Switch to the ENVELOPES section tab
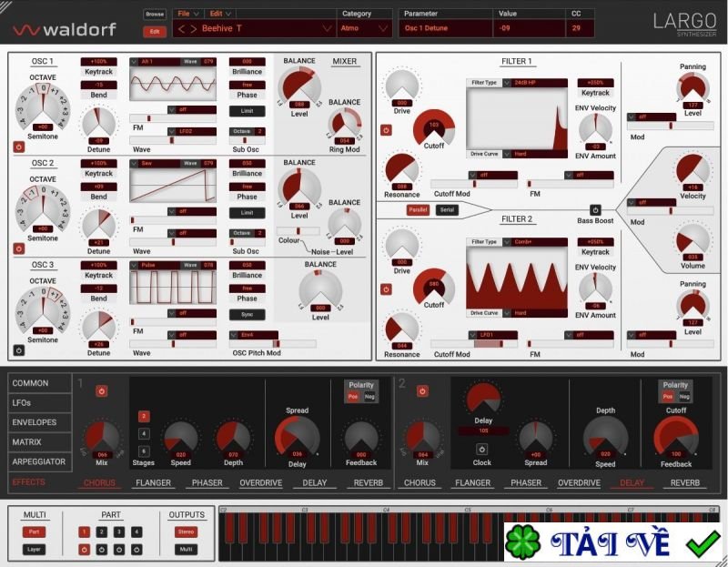 35,422
